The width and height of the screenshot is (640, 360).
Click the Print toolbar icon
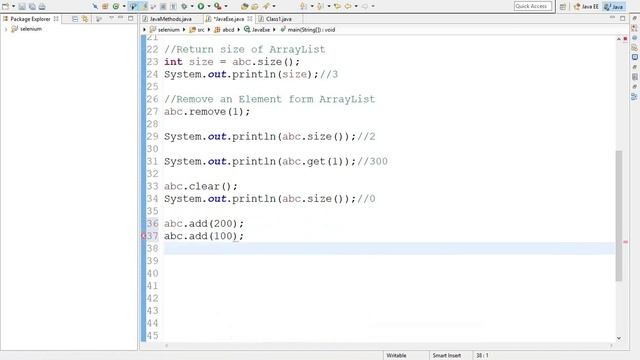(42, 6)
